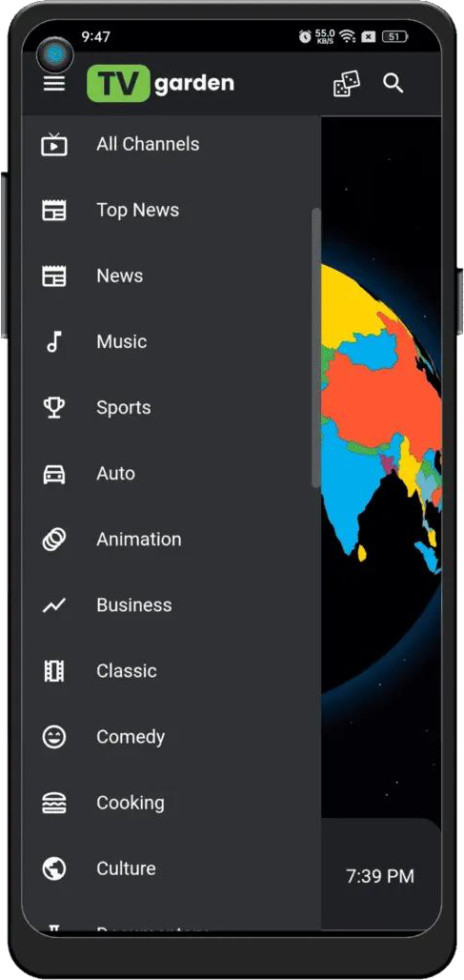464x980 pixels.
Task: Click the TV garden logo
Action: [x=160, y=83]
